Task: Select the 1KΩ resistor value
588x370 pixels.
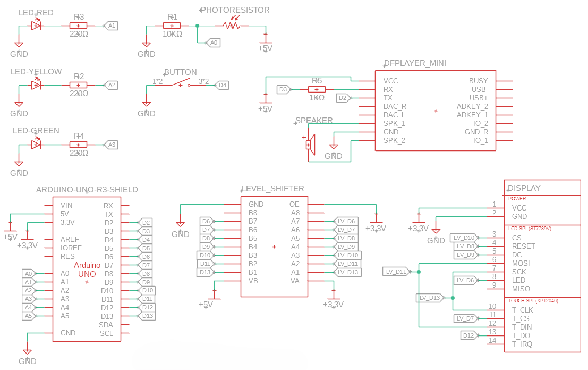Action: pos(317,98)
